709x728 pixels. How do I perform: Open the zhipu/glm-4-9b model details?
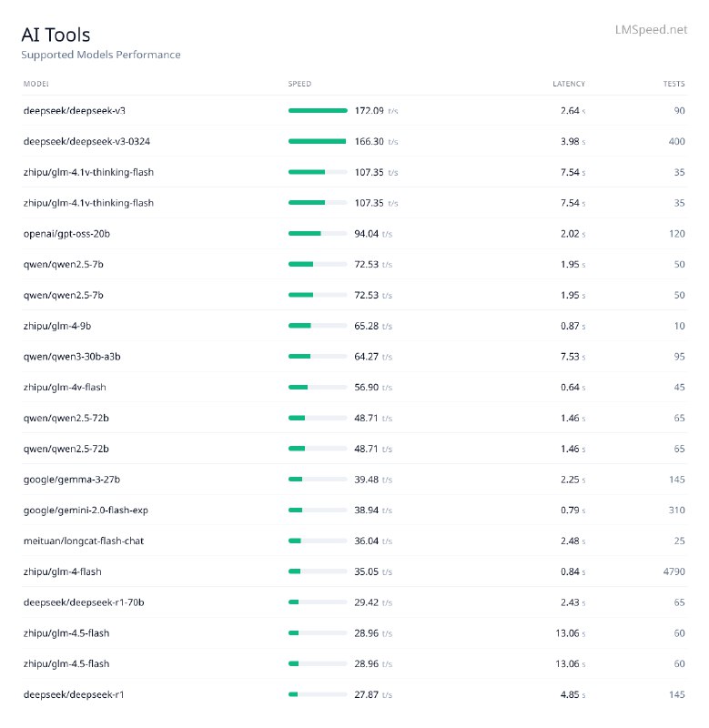[60, 325]
